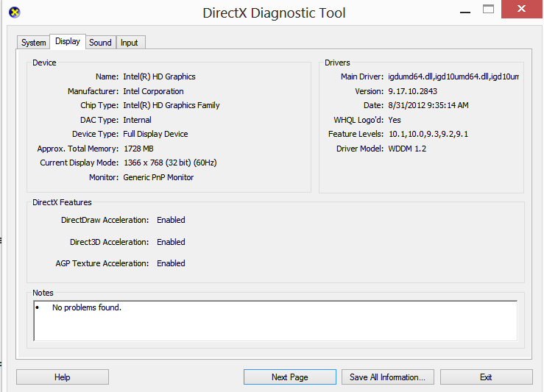Click the manufacturer value 'Intel Corporation'
Screen dimensions: 544x392
coord(153,91)
